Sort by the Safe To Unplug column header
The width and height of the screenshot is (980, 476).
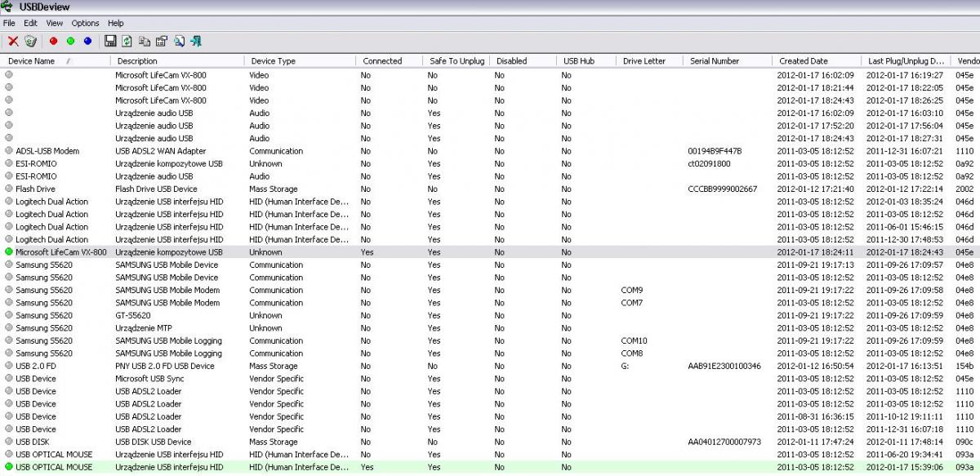point(456,61)
